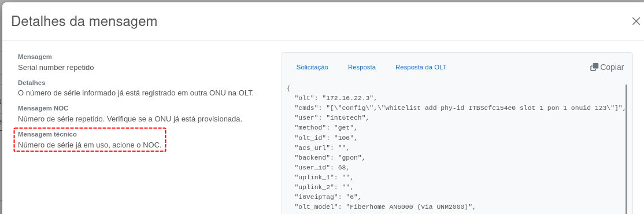The image size is (644, 214).
Task: Click the "user_id": 68 JSON line
Action: coord(322,167)
